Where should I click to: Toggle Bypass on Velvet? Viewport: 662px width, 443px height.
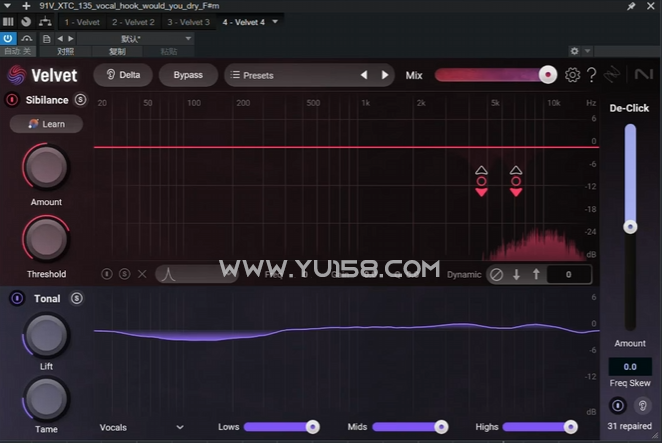point(188,75)
